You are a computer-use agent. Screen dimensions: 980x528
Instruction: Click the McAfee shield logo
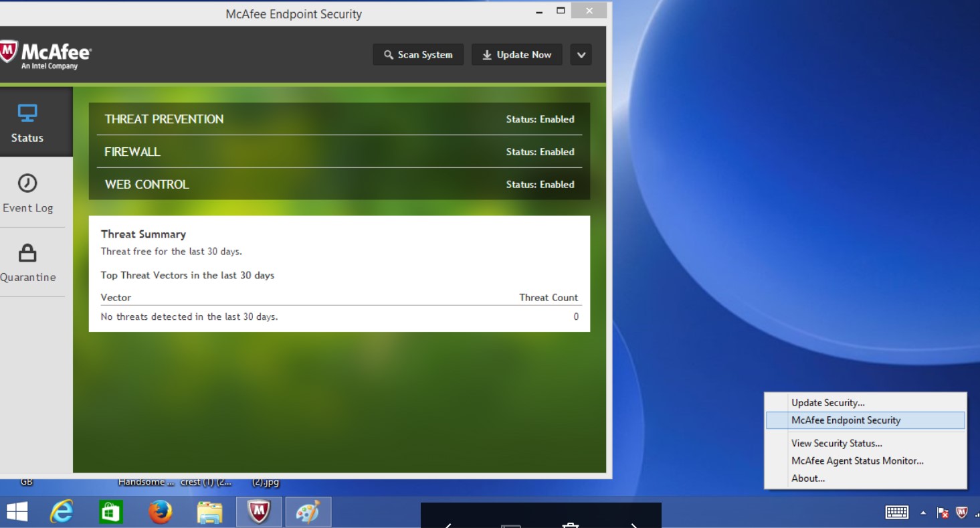[x=8, y=53]
